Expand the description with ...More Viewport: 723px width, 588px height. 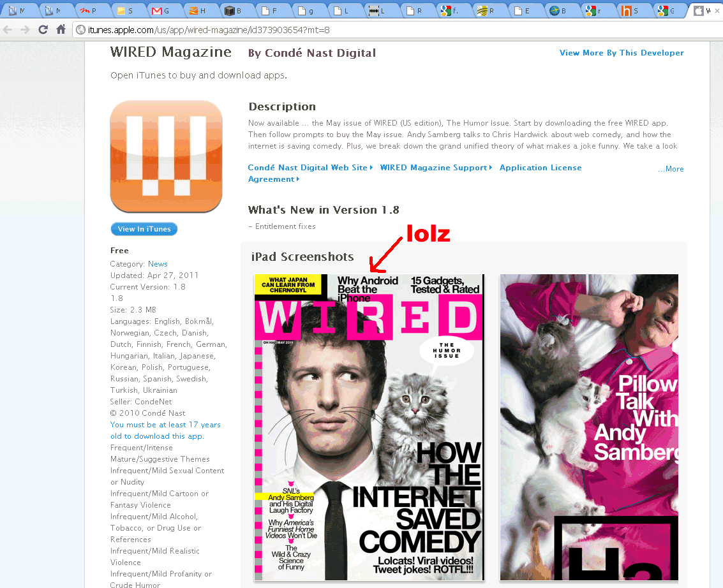[671, 169]
